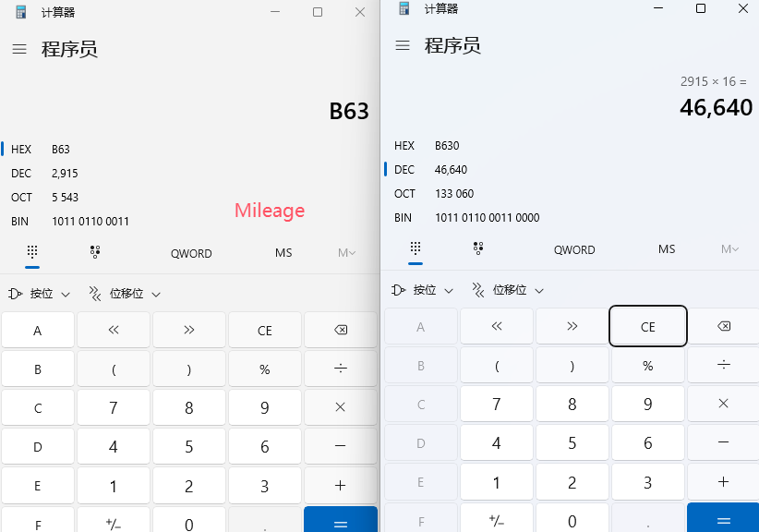Screen dimensions: 759x532
Task: Click digit 7 on the left keypad
Action: (113, 407)
